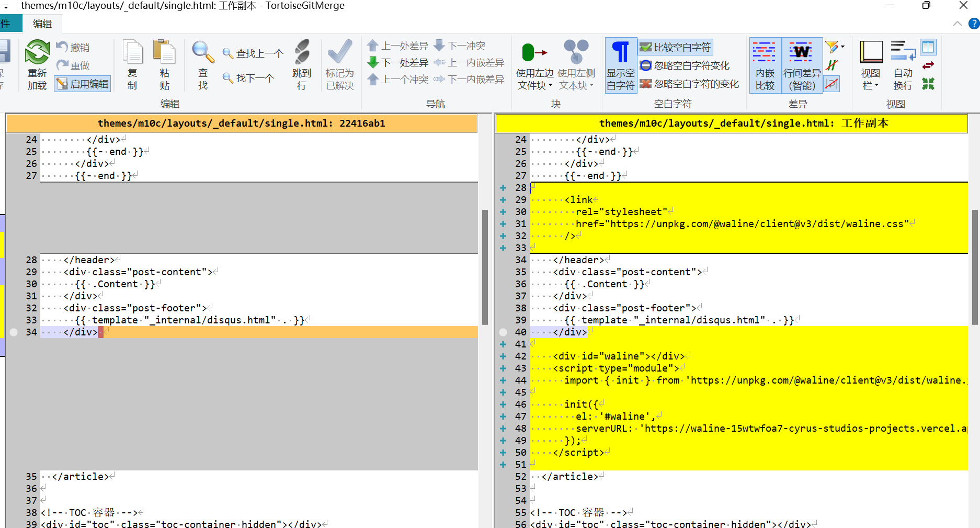Viewport: 980px width, 528px height.
Task: Click the left pane vertical scrollbar thumb
Action: tap(485, 267)
